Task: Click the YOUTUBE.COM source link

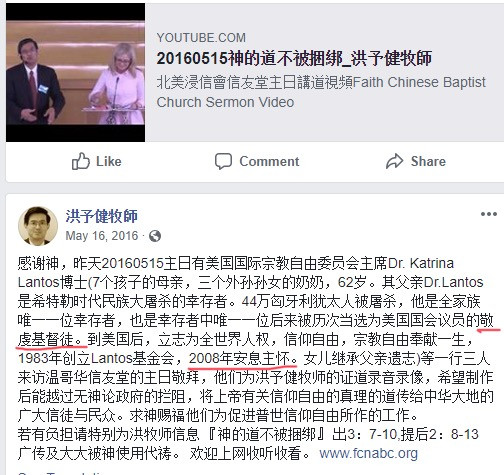Action: [x=201, y=38]
